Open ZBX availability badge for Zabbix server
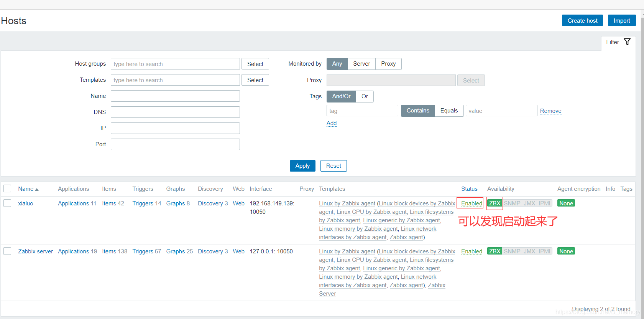This screenshot has width=644, height=319. pos(495,251)
